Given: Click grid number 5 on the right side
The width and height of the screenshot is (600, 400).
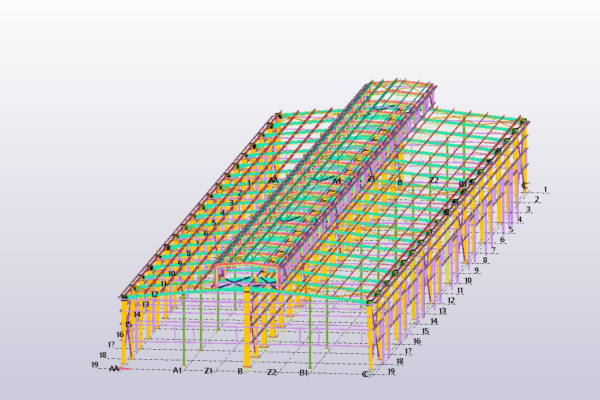Looking at the screenshot, I should 511,230.
